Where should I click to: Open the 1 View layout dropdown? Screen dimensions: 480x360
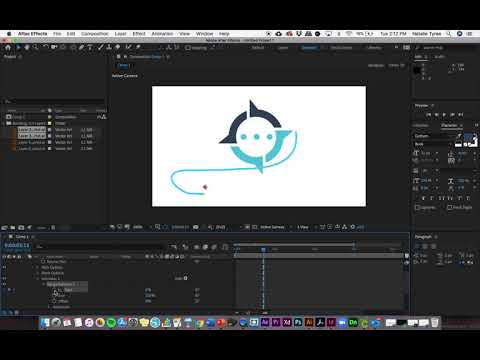pos(306,227)
